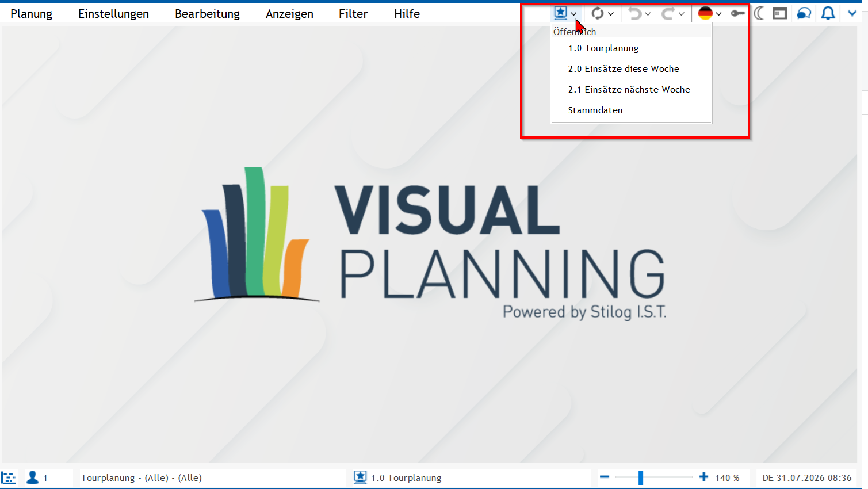
Task: Click the refresh circular arrows icon
Action: click(598, 13)
